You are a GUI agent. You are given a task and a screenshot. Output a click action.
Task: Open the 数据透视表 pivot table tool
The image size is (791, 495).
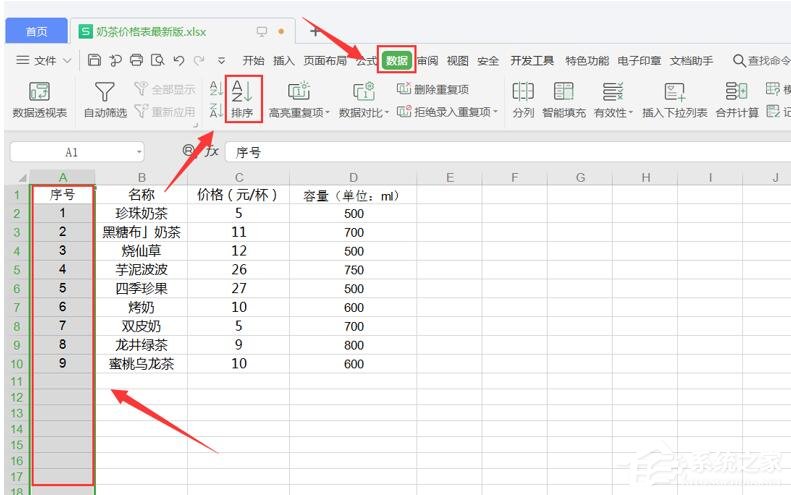[x=40, y=99]
